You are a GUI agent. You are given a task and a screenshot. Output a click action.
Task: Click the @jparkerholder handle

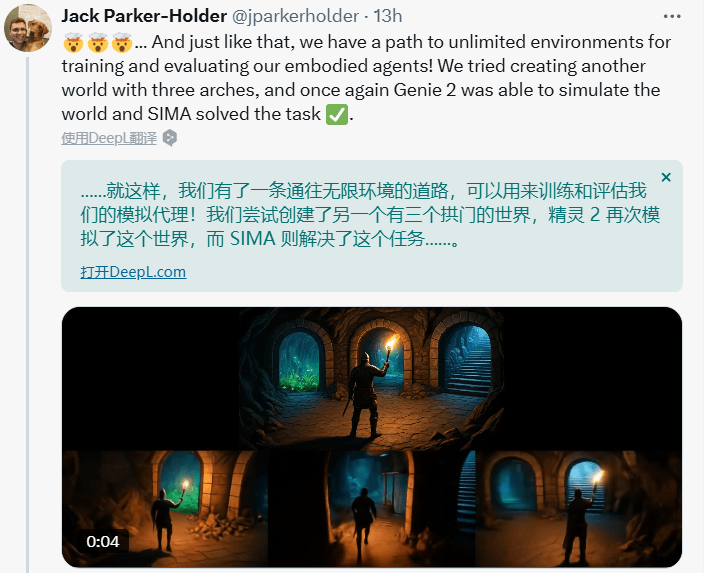tap(295, 16)
